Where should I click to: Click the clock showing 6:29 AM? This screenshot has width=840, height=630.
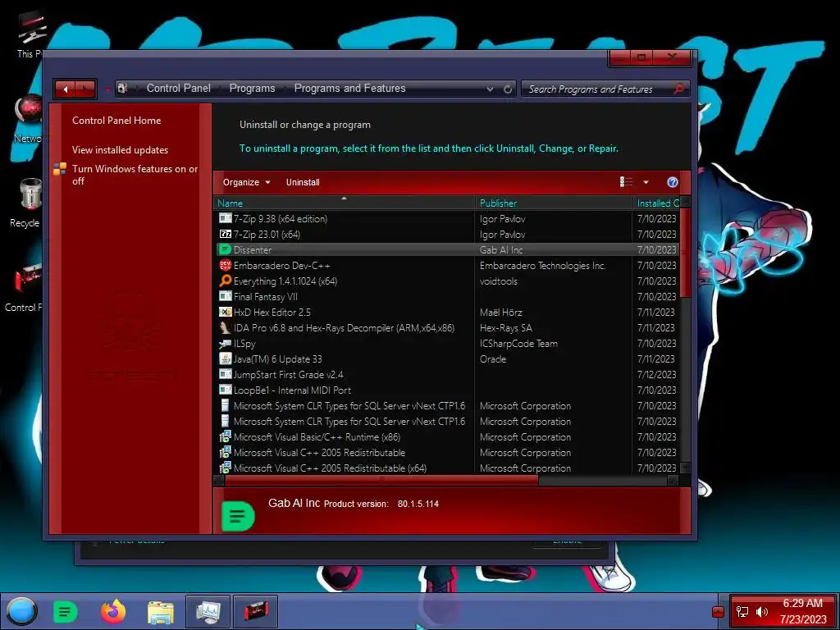point(802,603)
